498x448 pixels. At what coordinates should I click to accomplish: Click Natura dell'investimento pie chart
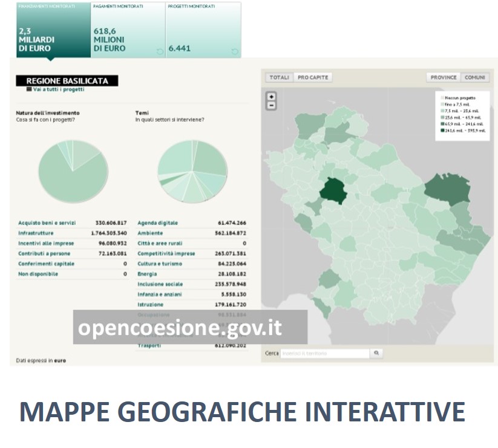(x=73, y=171)
